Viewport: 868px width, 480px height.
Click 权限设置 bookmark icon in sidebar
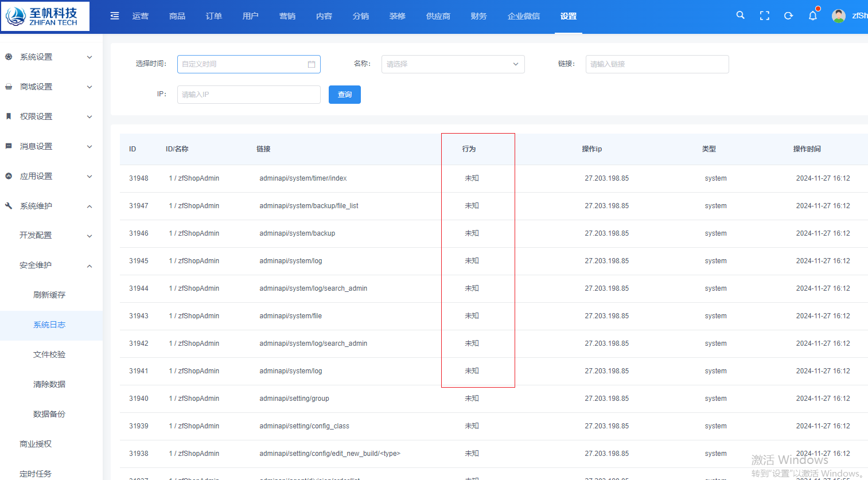pos(9,116)
